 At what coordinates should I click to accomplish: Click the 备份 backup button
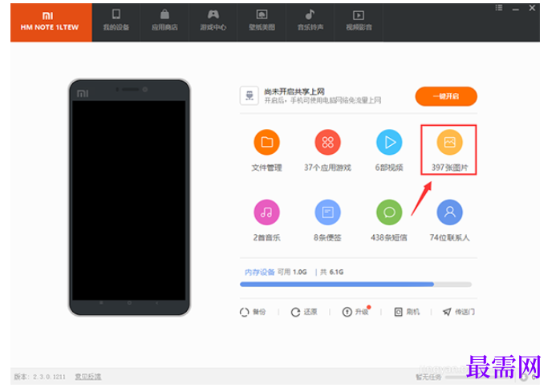click(253, 312)
